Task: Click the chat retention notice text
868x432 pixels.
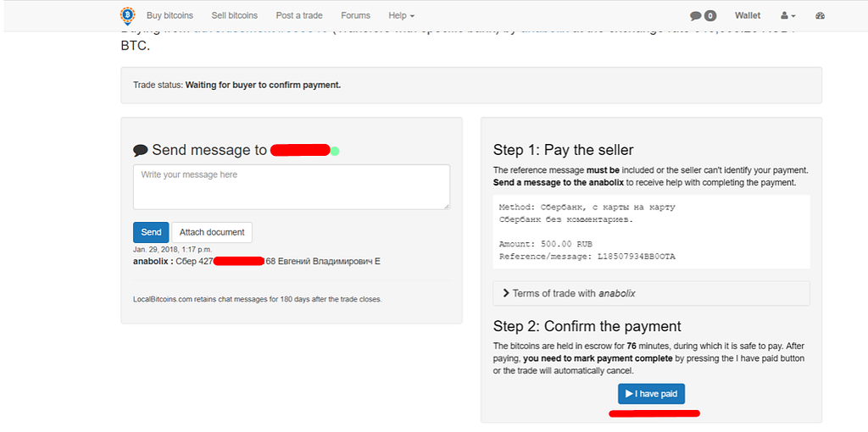Action: pos(258,299)
